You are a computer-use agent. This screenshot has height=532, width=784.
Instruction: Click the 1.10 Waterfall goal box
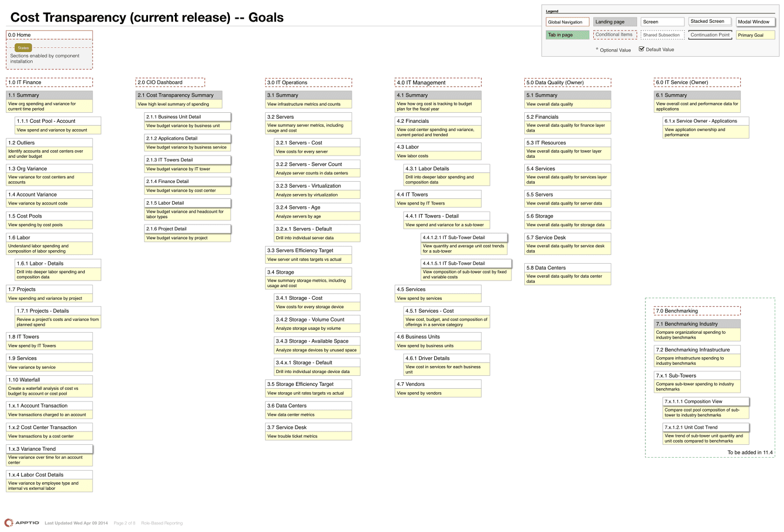click(x=49, y=379)
